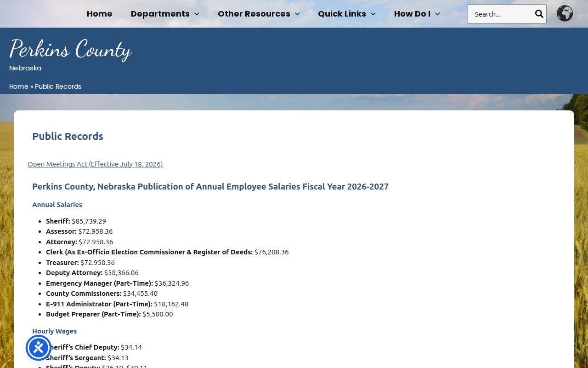The width and height of the screenshot is (588, 368).
Task: Click the Treasurer salary entry
Action: click(x=80, y=263)
